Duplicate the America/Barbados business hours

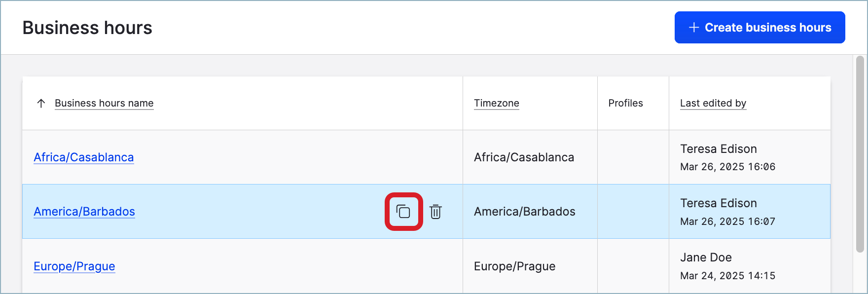pos(403,212)
